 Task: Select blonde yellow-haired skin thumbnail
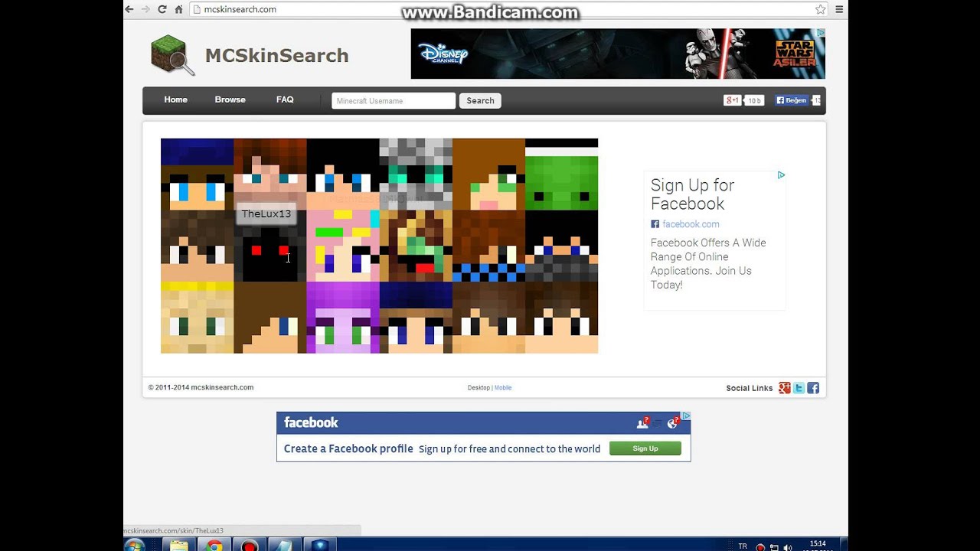pos(197,318)
